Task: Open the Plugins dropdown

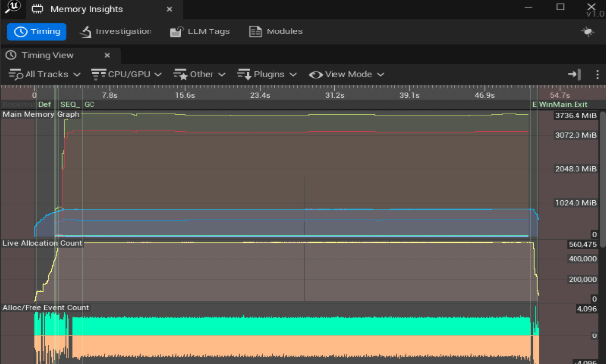Action: tap(267, 74)
